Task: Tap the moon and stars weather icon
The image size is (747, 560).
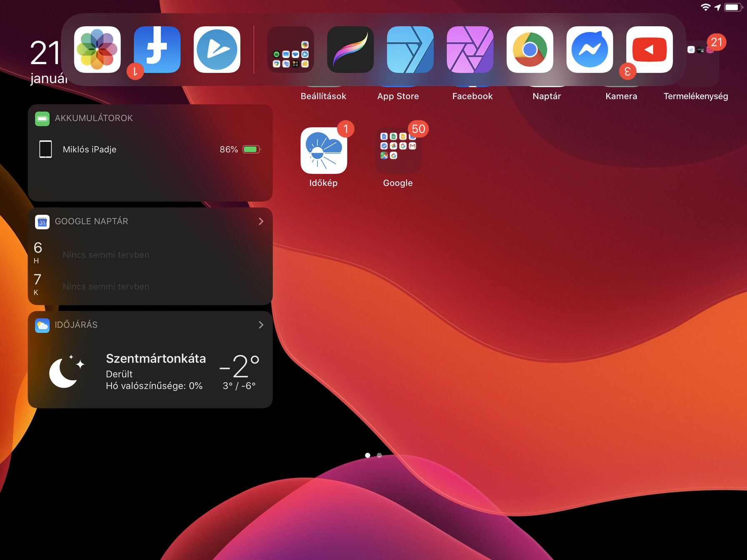Action: pyautogui.click(x=67, y=371)
